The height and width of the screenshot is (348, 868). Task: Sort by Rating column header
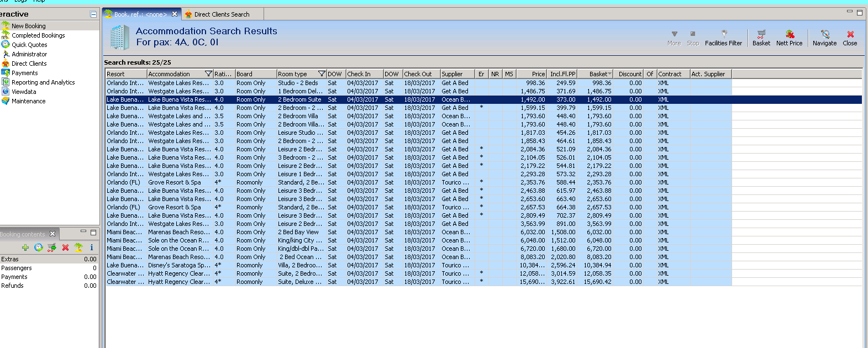pos(224,74)
